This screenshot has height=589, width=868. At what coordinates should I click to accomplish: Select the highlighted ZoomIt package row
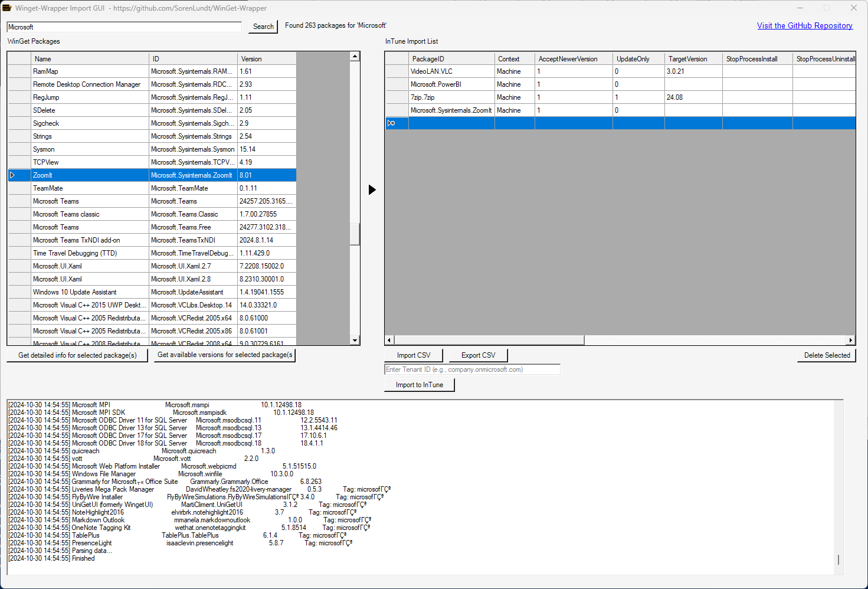152,175
